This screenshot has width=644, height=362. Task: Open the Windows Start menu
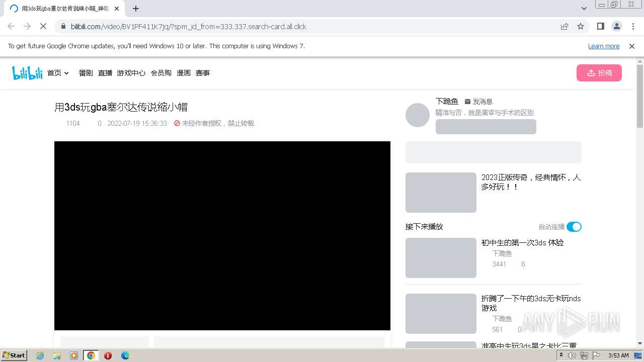(x=14, y=355)
